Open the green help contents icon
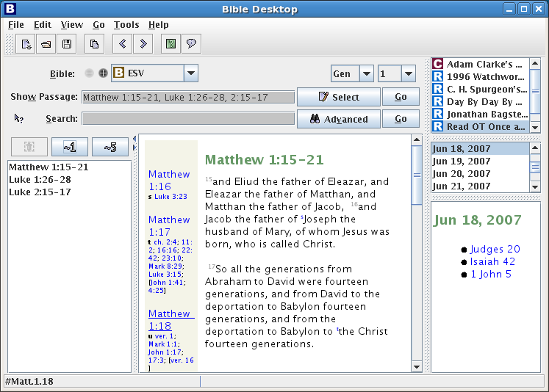Viewport: 549px width, 392px height. pyautogui.click(x=171, y=44)
